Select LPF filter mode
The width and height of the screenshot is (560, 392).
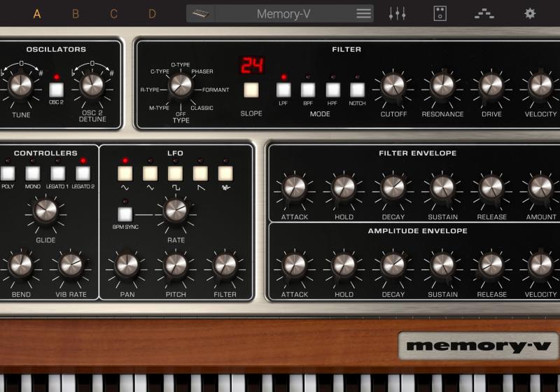pyautogui.click(x=283, y=90)
